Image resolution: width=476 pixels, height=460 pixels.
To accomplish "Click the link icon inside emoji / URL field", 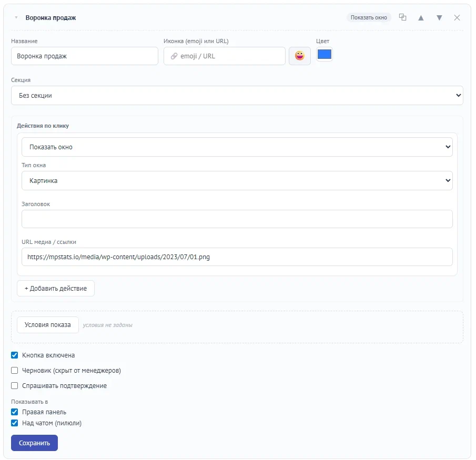I will pos(174,56).
